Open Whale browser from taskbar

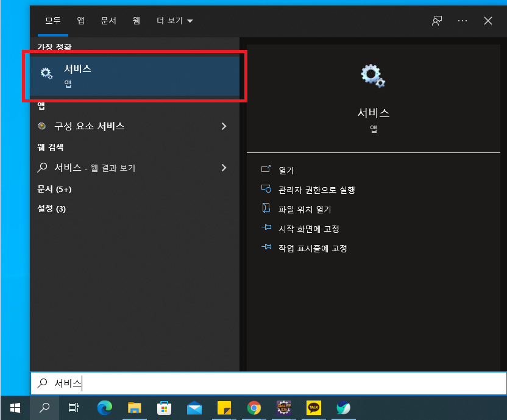pyautogui.click(x=344, y=408)
